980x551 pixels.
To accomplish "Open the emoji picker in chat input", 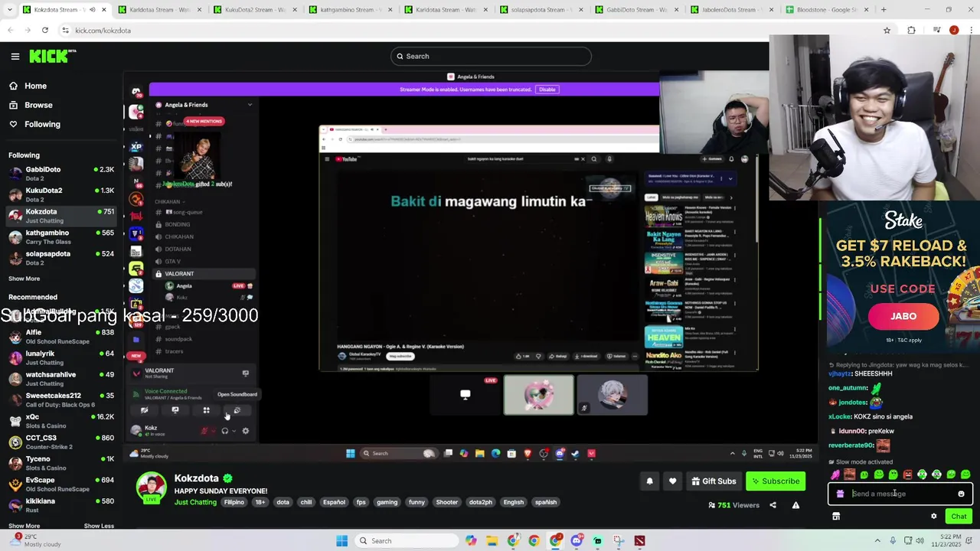I will tap(961, 494).
